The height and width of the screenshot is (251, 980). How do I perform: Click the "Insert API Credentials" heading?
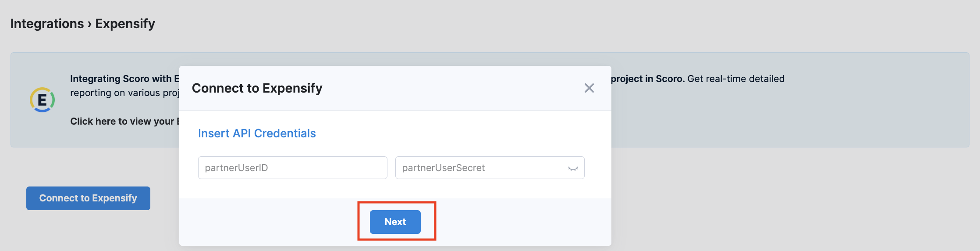point(257,133)
